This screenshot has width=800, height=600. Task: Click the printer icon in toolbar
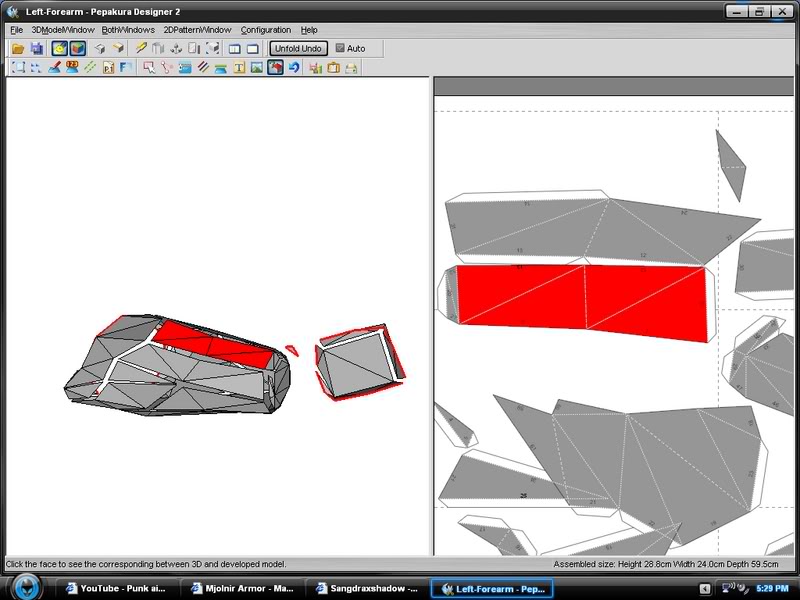pyautogui.click(x=351, y=67)
